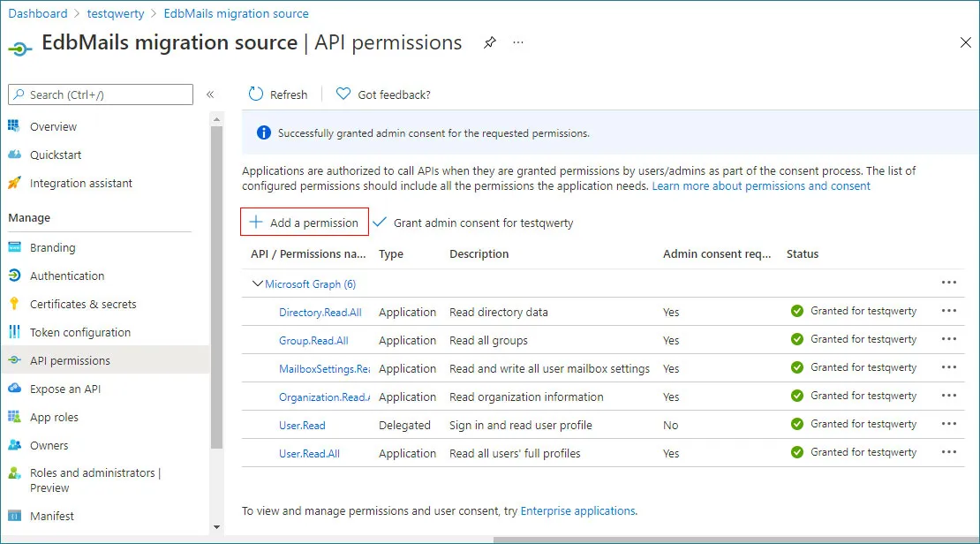Click the Description column header
The width and height of the screenshot is (980, 544).
(479, 253)
